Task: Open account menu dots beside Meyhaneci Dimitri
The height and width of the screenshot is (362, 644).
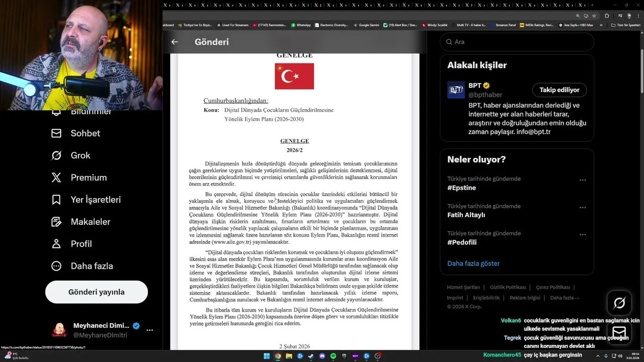Action: click(x=149, y=330)
